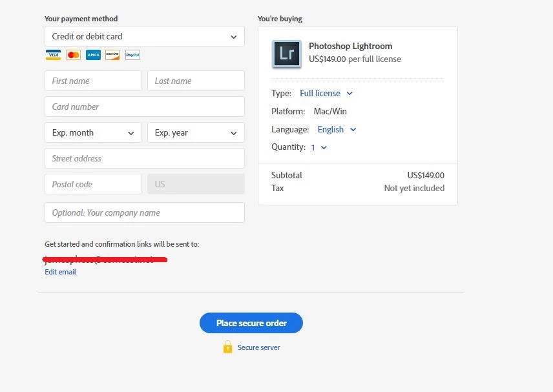Click the Not yet included tax text

tap(414, 188)
